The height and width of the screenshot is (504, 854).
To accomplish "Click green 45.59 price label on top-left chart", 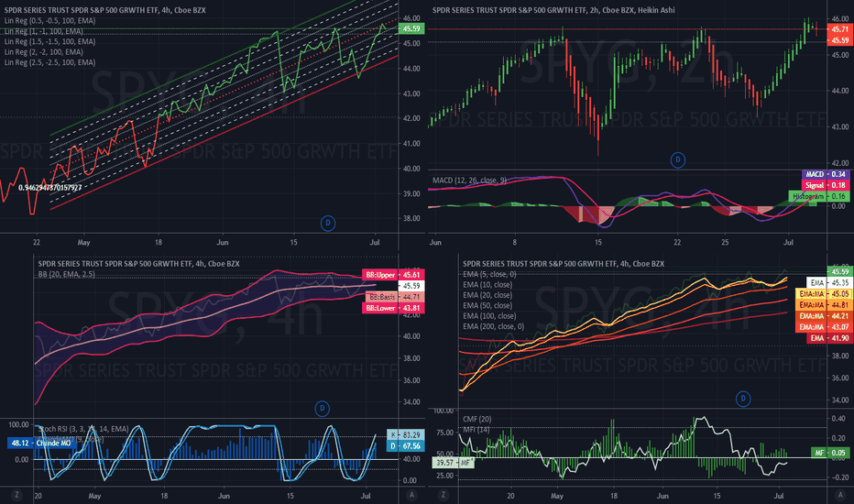I will click(411, 29).
